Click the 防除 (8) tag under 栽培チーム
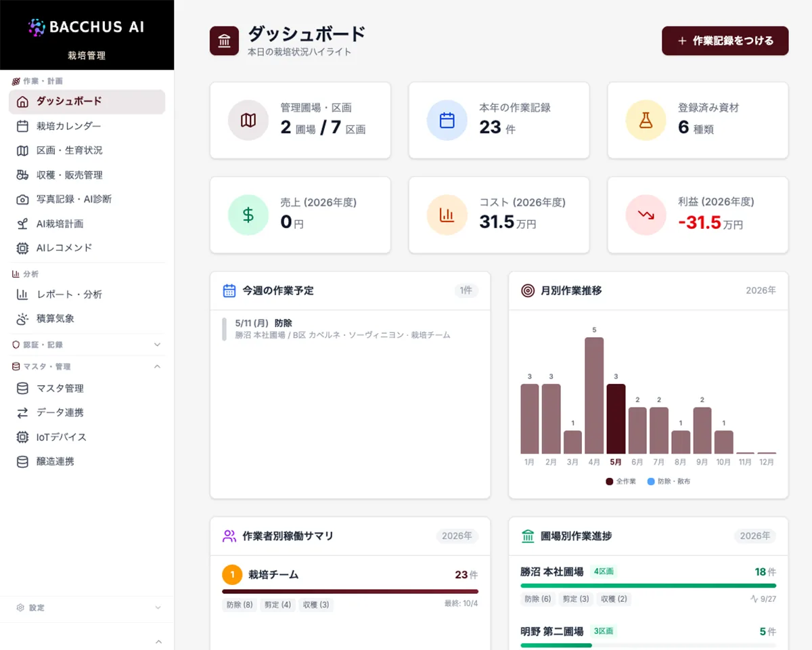Viewport: 812px width, 650px height. [x=240, y=605]
